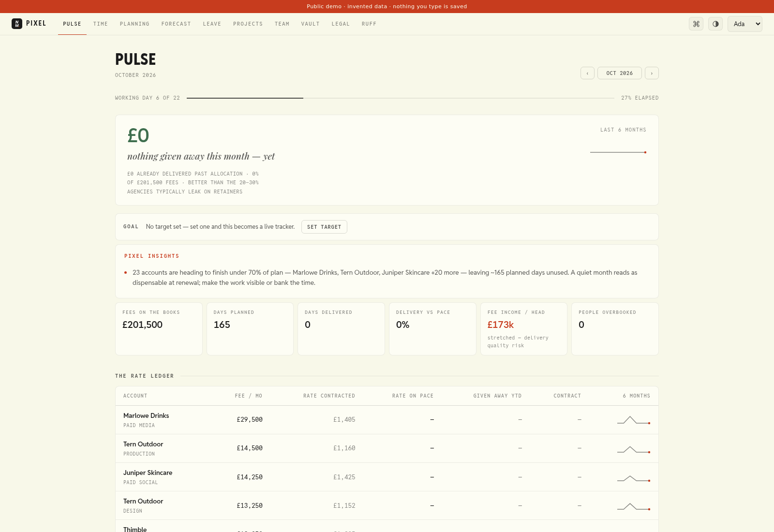Open the Legal tab
774x532 pixels.
(341, 24)
